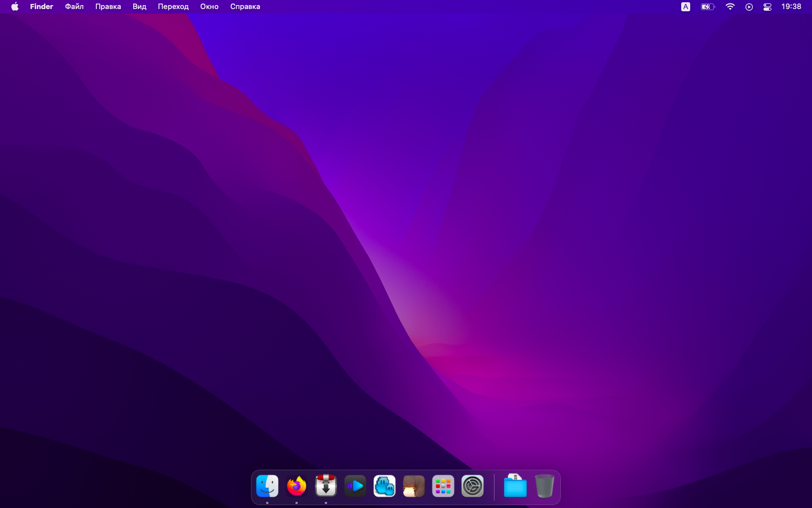Click the 19:38 clock in menu bar
Image resolution: width=812 pixels, height=508 pixels.
click(x=791, y=7)
